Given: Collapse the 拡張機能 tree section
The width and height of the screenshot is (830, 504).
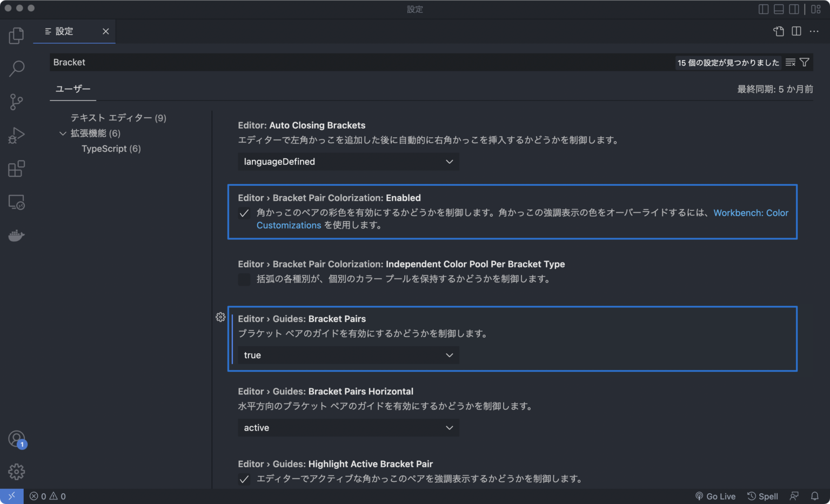Looking at the screenshot, I should tap(63, 133).
